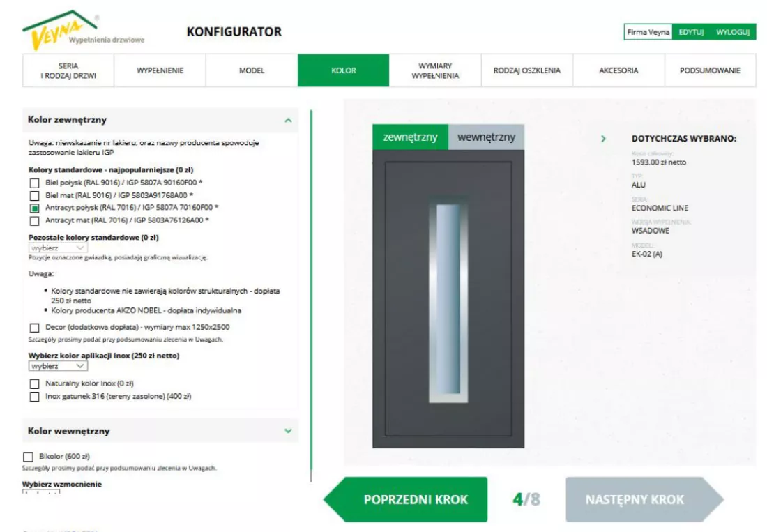Screen dimensions: 767x532
Task: Log out with the Wyloguj link
Action: [x=732, y=32]
